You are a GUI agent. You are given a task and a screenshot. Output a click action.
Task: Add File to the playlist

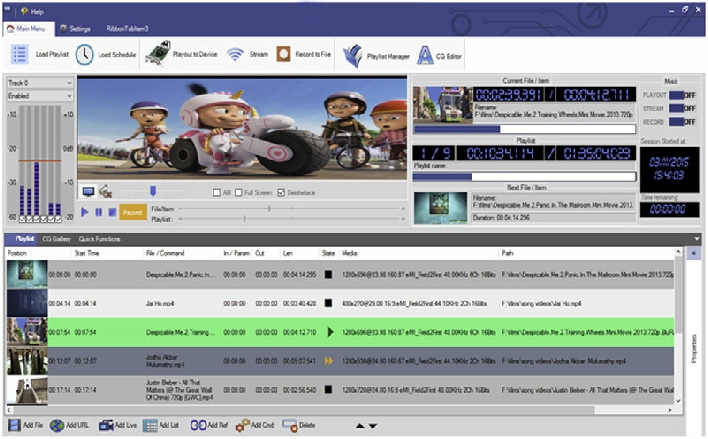click(x=26, y=425)
